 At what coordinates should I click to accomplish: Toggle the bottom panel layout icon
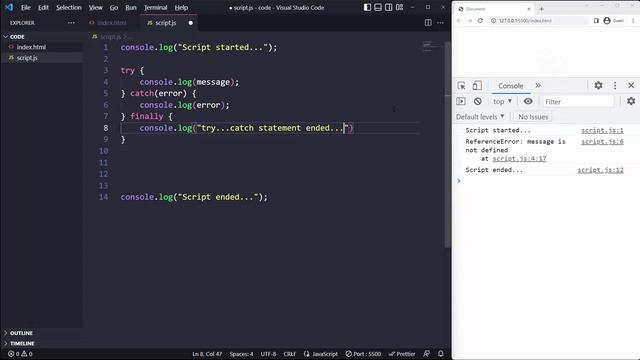tap(378, 7)
